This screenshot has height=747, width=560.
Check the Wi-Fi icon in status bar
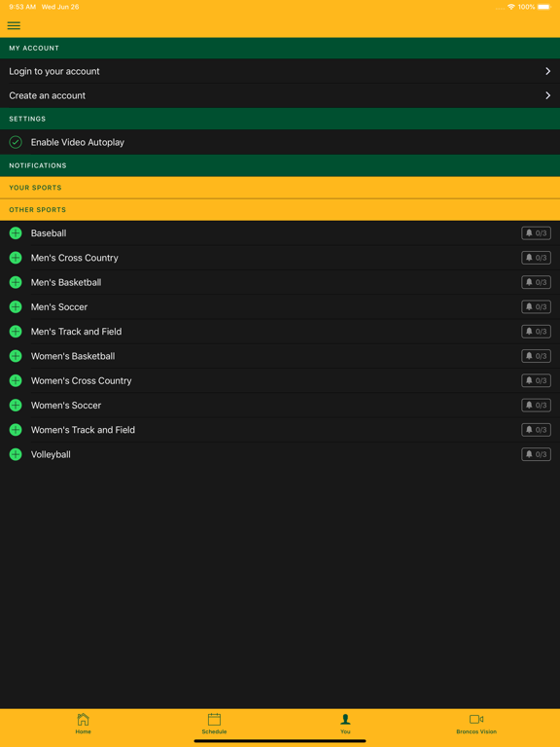point(511,7)
